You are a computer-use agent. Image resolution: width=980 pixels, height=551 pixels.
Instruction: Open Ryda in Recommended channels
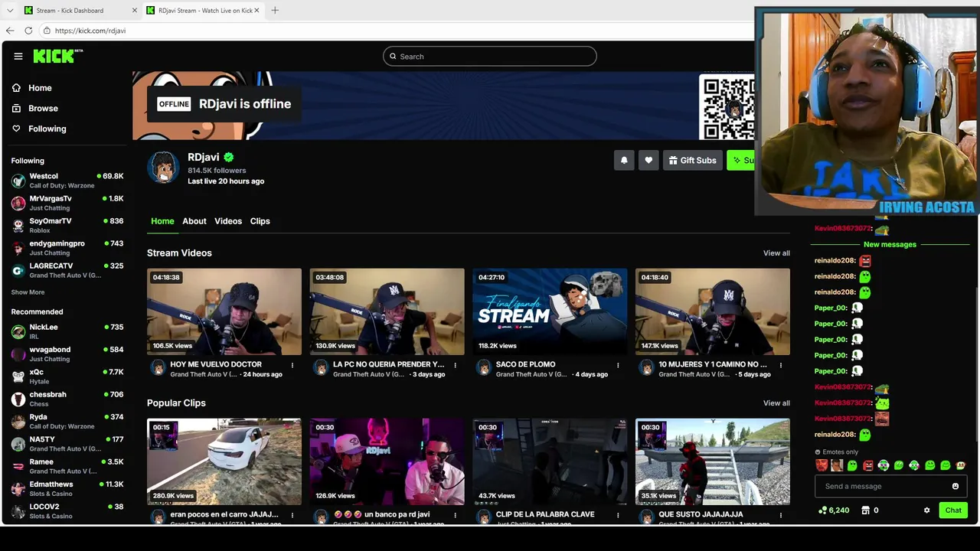coord(67,421)
